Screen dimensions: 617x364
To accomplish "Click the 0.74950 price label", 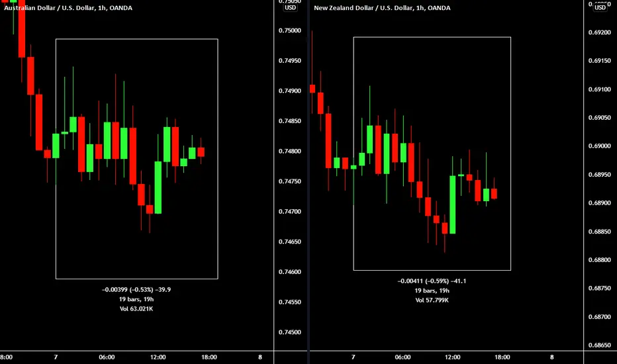I will [x=289, y=61].
